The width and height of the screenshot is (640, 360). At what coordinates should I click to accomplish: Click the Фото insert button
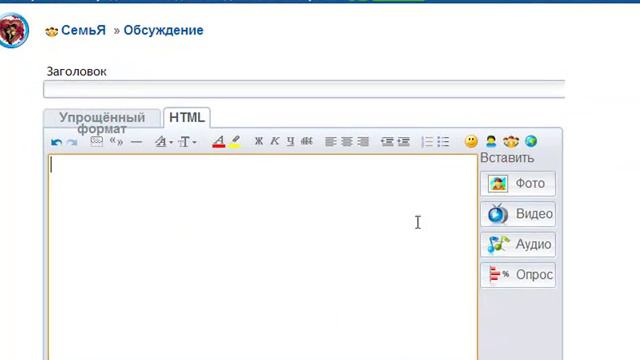(518, 184)
